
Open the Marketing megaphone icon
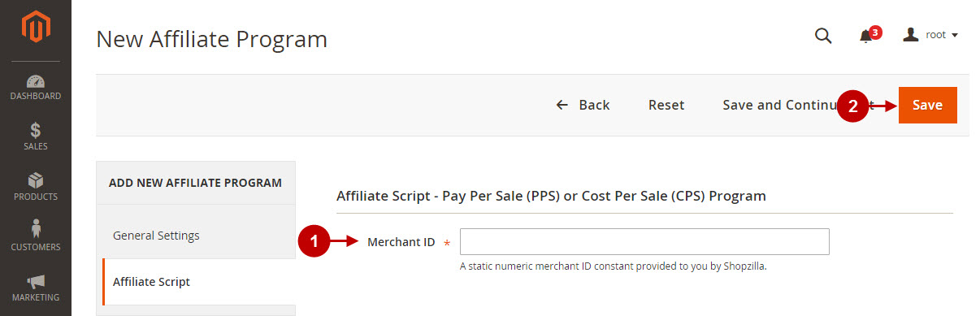35,282
